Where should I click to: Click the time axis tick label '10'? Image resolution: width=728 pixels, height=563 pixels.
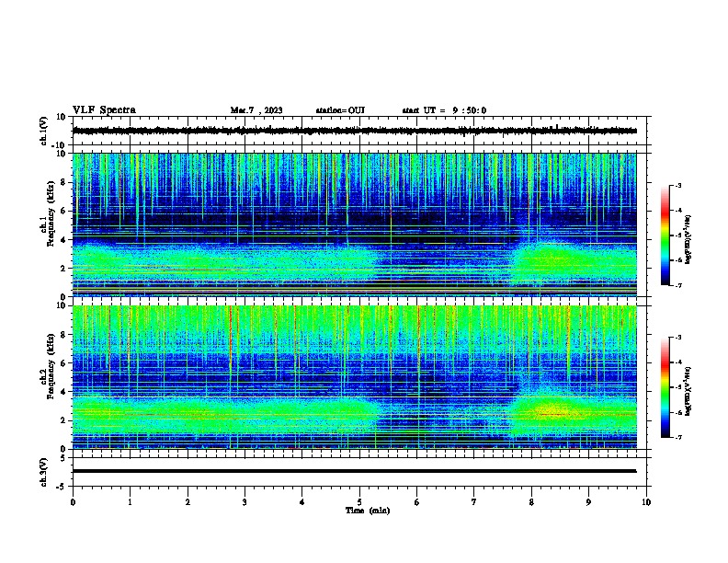pos(646,502)
